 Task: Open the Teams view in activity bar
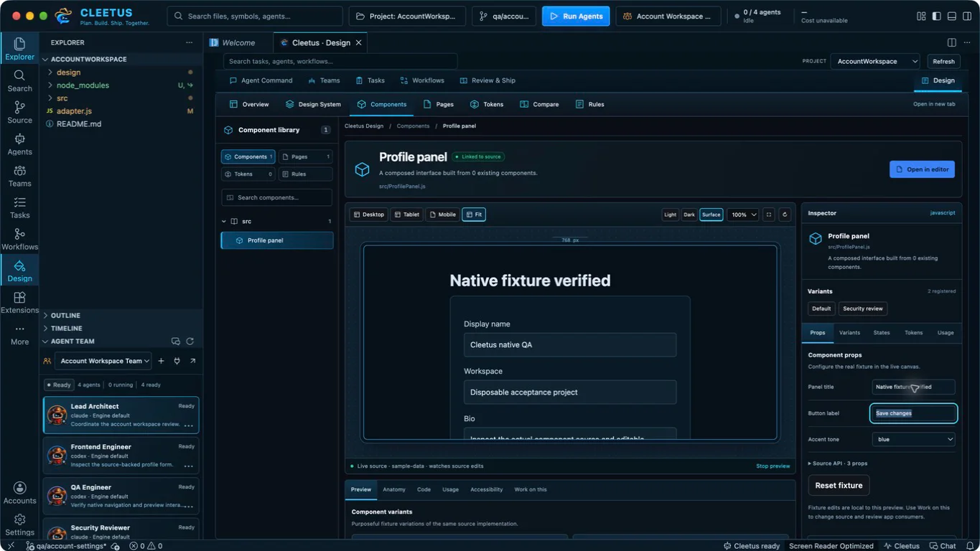(x=19, y=176)
